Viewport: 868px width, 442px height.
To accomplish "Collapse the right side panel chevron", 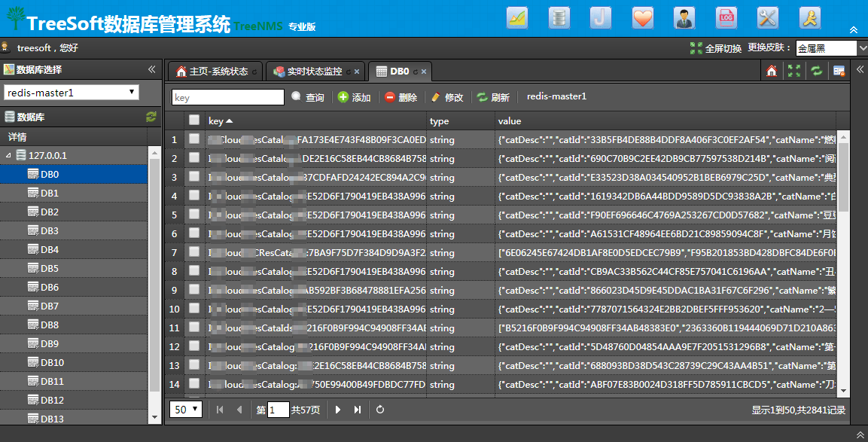I will (x=860, y=69).
